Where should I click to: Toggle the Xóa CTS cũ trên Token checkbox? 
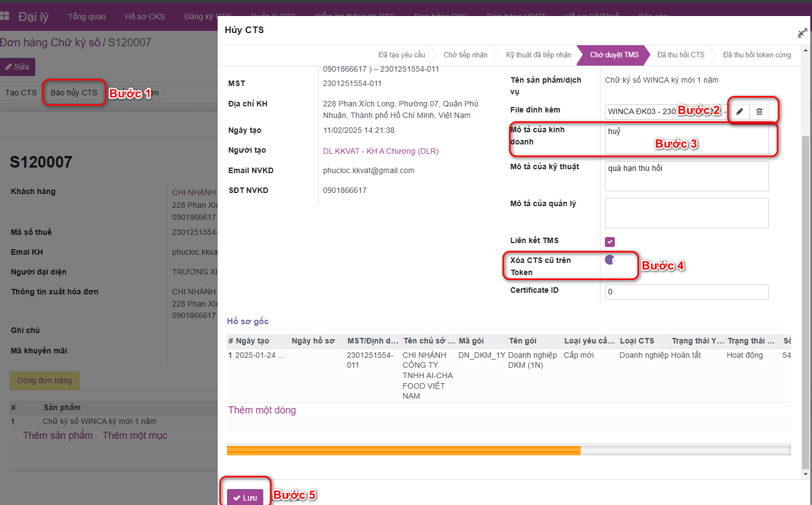[x=610, y=260]
